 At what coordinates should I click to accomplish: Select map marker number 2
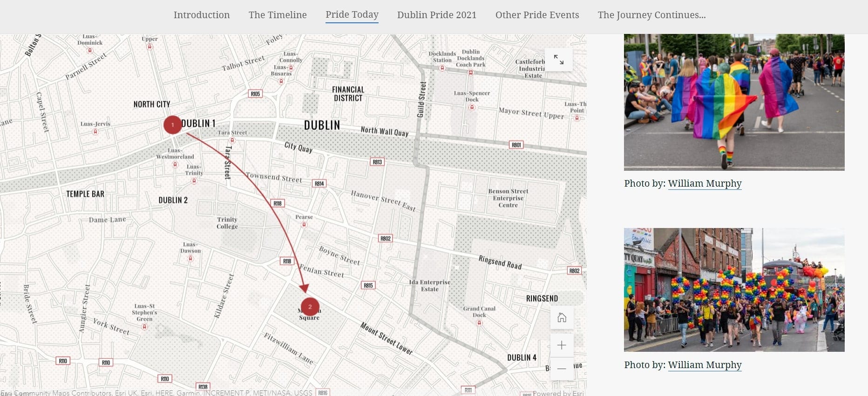point(310,307)
